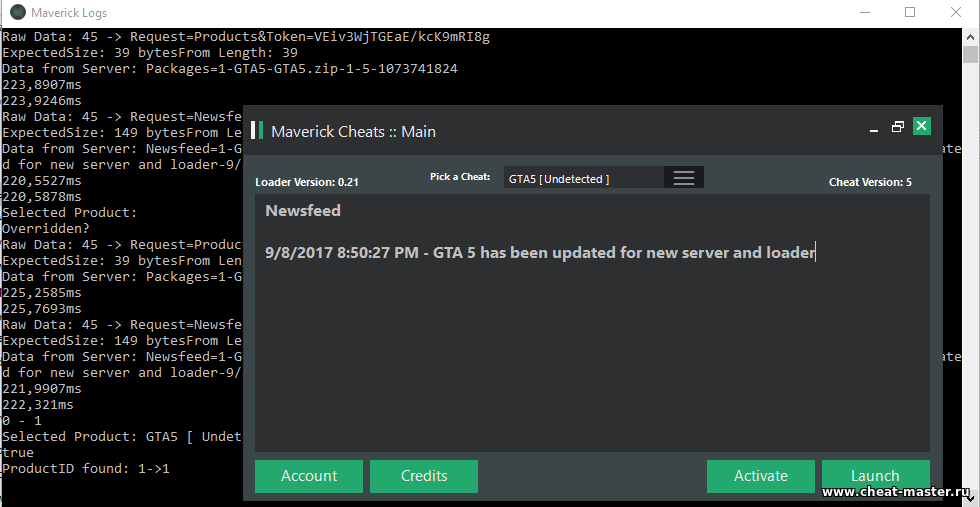Open the Account section
This screenshot has height=507, width=980.
click(309, 476)
